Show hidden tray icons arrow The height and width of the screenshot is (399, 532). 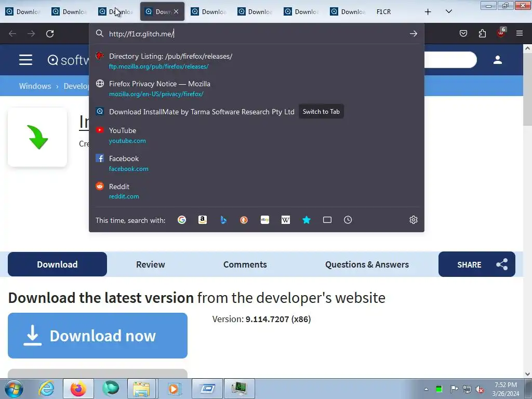click(x=426, y=390)
